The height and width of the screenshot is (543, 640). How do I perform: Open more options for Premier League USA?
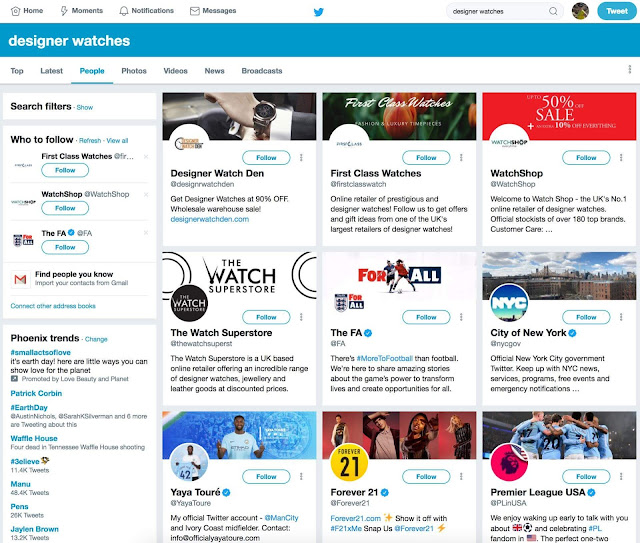[621, 476]
